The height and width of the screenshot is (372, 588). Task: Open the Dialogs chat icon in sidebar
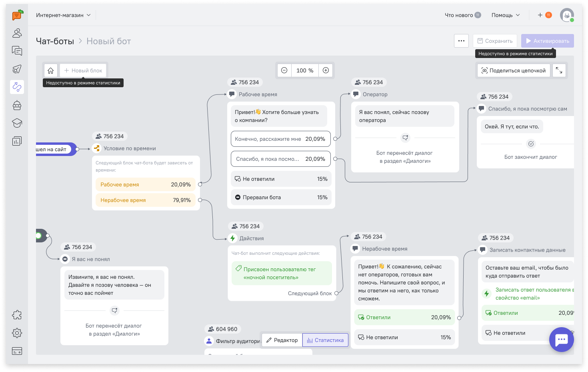tap(17, 51)
